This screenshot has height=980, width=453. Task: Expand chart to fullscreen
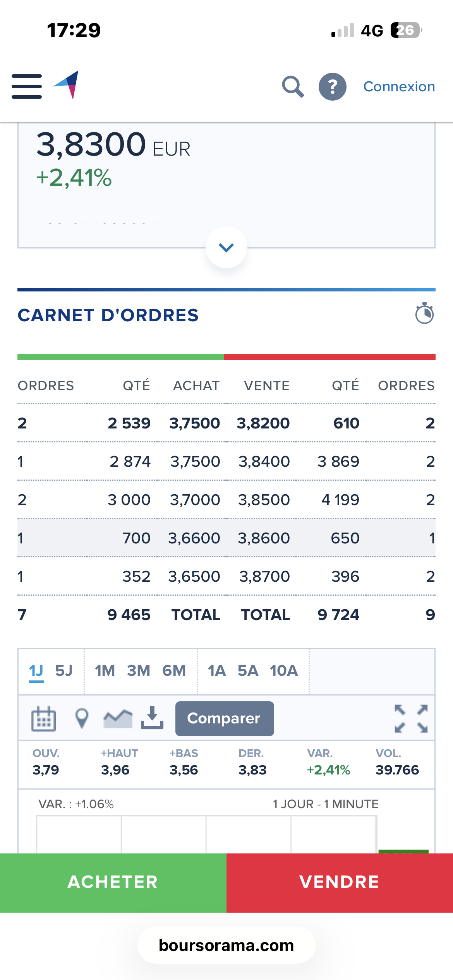click(x=411, y=719)
